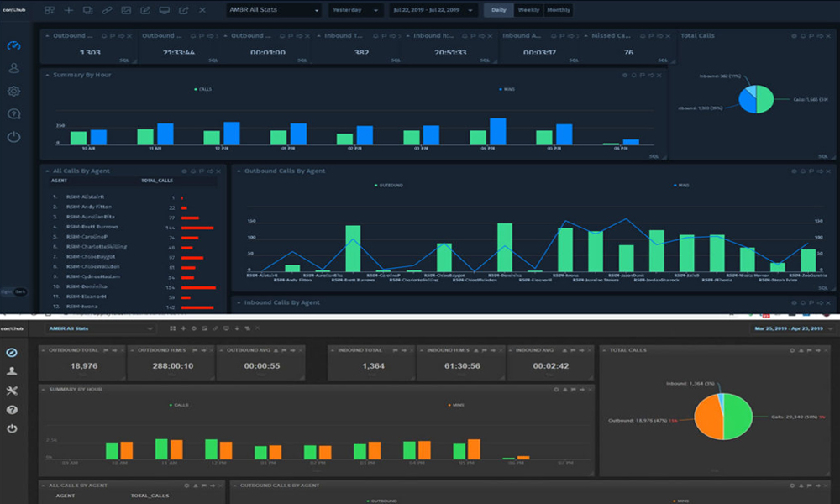Image resolution: width=840 pixels, height=504 pixels.
Task: Collapse the top All Calls By Agent panel
Action: (47, 171)
